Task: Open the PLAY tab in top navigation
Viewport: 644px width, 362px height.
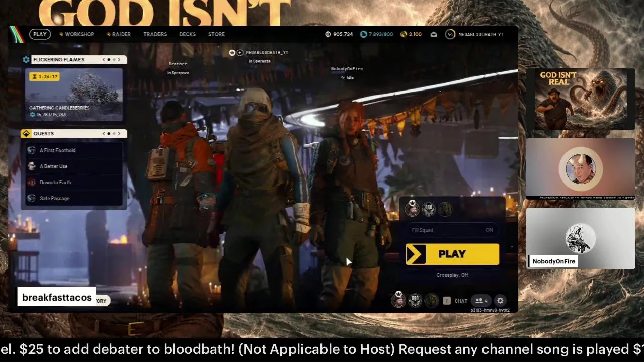Action: 40,34
